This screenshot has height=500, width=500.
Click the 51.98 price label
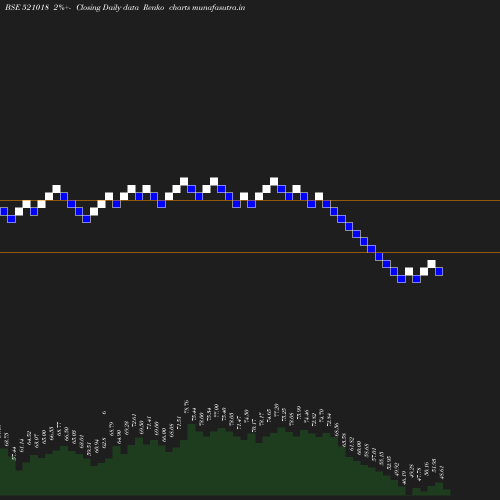click(x=434, y=465)
